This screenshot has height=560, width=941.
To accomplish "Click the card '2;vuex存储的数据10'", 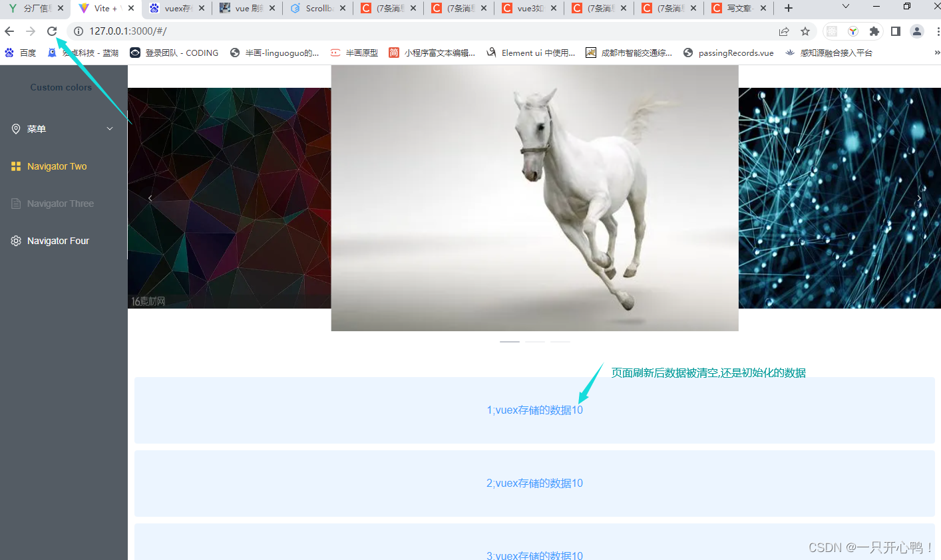I will (534, 484).
